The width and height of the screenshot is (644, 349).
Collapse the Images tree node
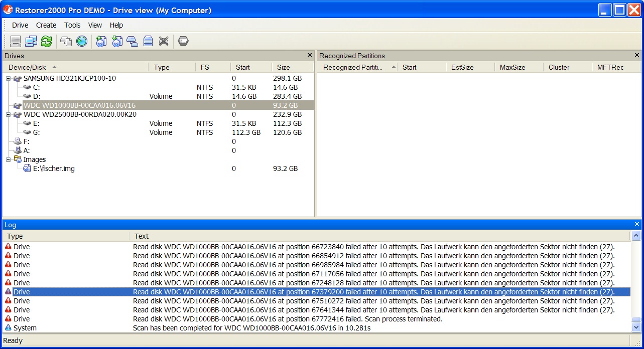point(9,159)
